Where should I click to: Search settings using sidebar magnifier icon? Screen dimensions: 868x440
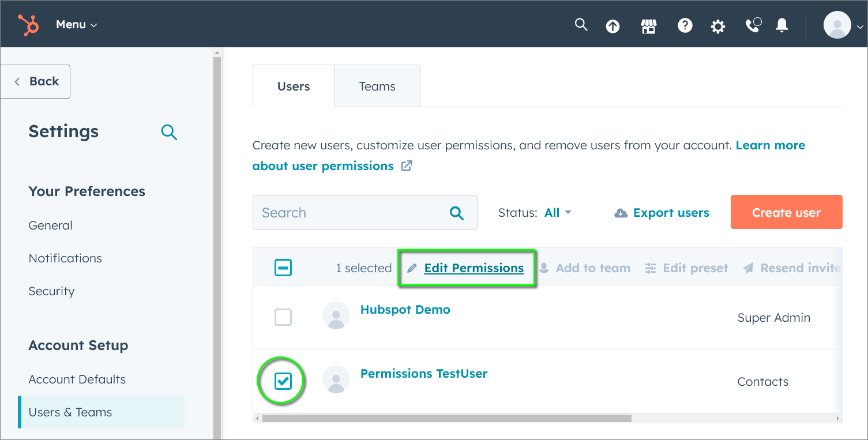169,132
